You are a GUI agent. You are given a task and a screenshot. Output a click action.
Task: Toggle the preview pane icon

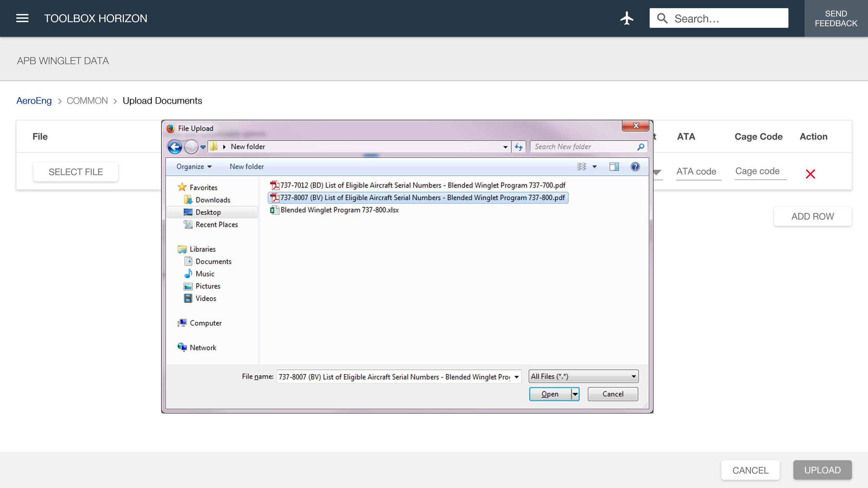614,167
